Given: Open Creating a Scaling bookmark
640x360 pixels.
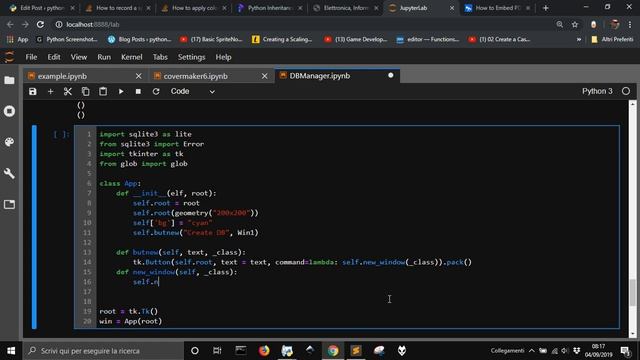Looking at the screenshot, I should coord(282,40).
